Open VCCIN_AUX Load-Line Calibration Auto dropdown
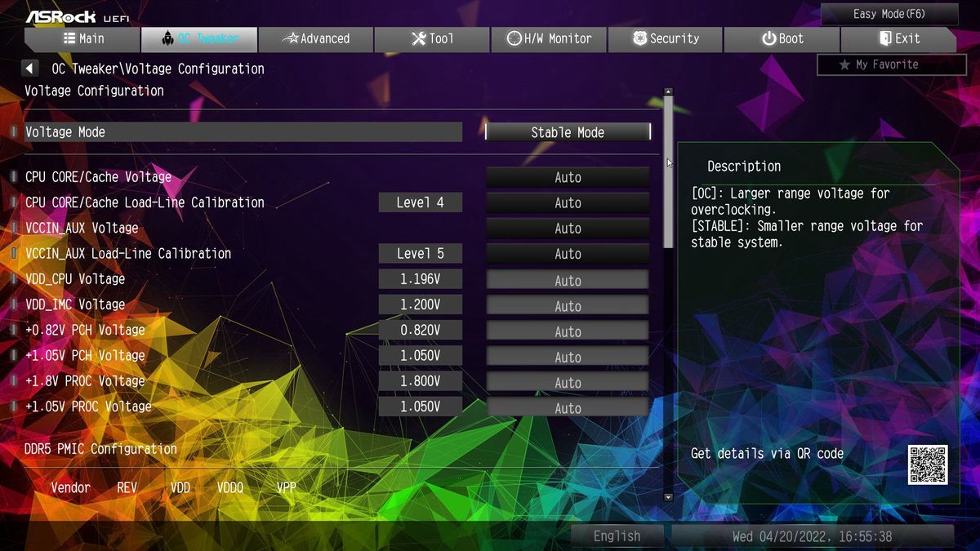Viewport: 980px width, 551px height. 568,254
